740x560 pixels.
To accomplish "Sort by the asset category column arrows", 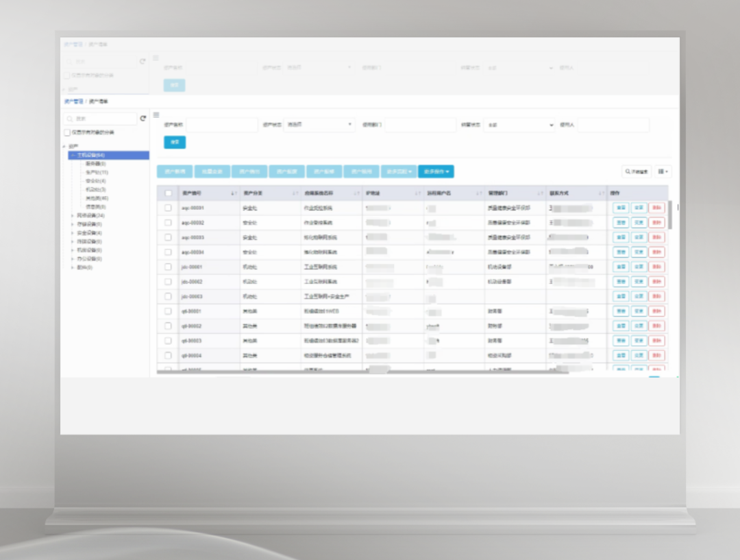I will pos(295,193).
